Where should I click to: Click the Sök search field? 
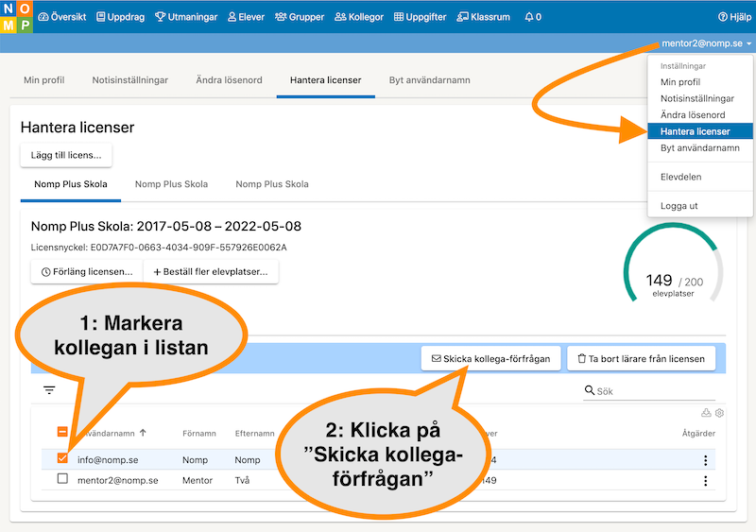[x=652, y=390]
